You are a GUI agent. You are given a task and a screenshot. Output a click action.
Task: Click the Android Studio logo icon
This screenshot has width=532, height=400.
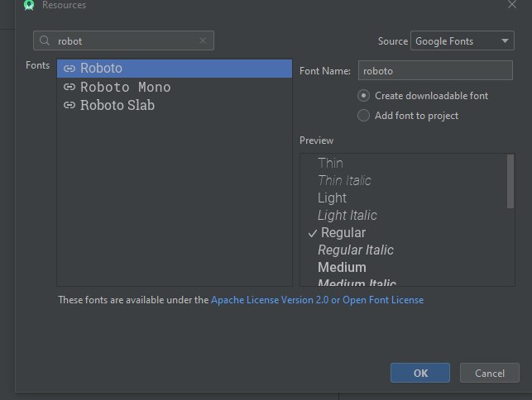click(x=29, y=5)
